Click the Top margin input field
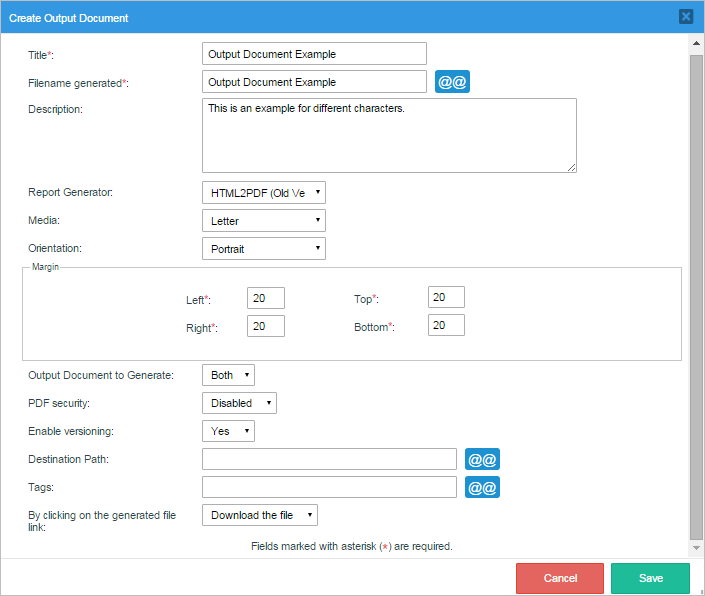The height and width of the screenshot is (596, 705). [446, 298]
